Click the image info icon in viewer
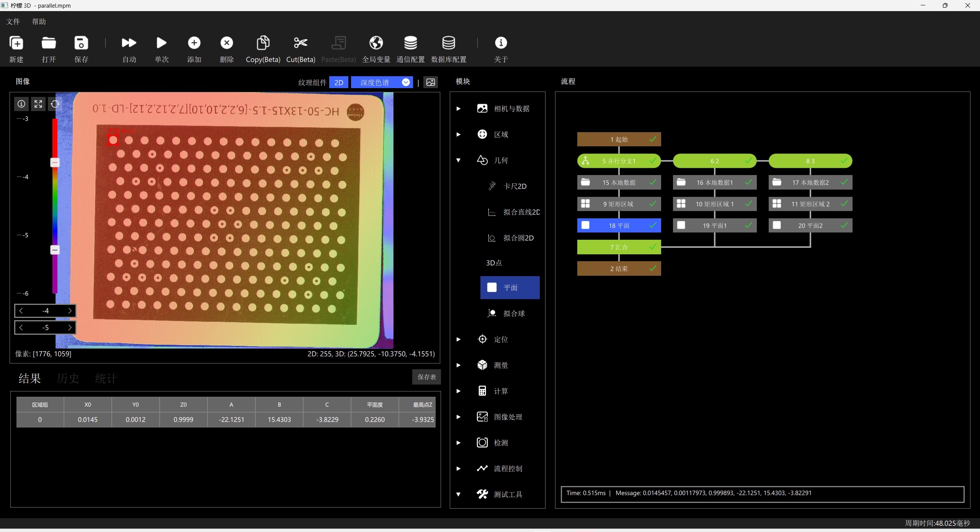980x532 pixels. point(21,104)
